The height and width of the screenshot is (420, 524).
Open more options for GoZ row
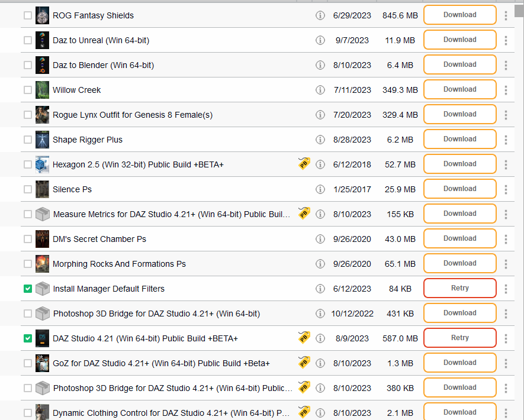tap(506, 363)
